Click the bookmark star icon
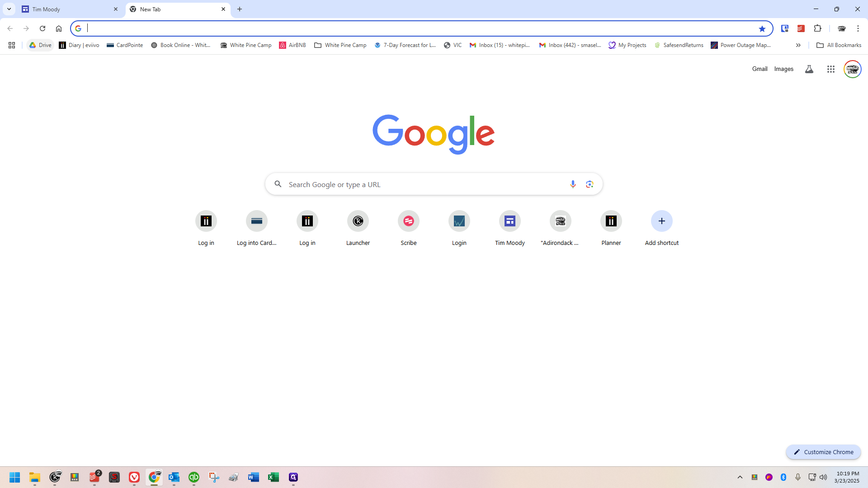This screenshot has width=868, height=488. 762,28
